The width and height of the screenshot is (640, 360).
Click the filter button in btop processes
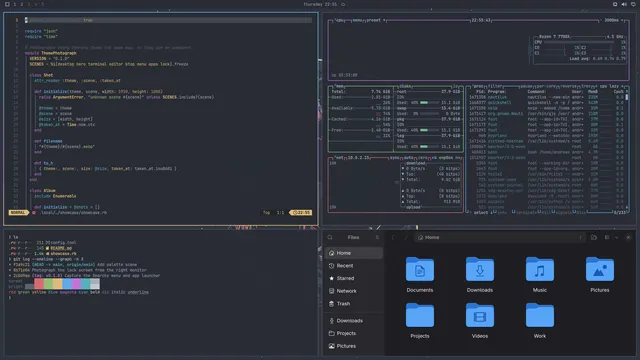point(495,86)
